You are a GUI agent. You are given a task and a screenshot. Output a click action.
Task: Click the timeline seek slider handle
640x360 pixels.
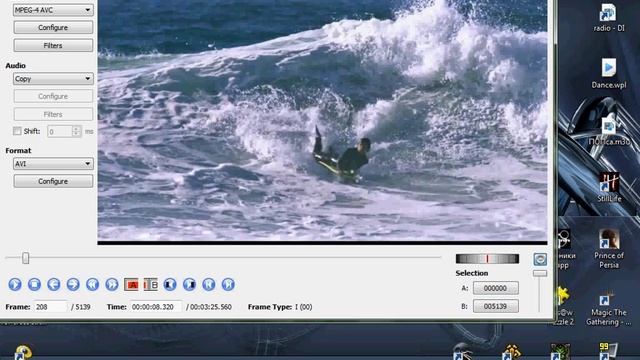(x=26, y=258)
